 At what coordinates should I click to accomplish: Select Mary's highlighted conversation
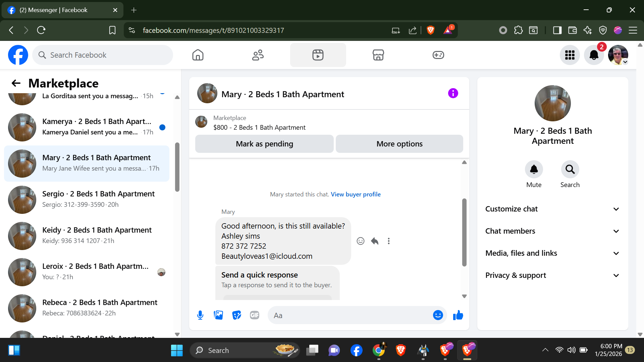87,164
